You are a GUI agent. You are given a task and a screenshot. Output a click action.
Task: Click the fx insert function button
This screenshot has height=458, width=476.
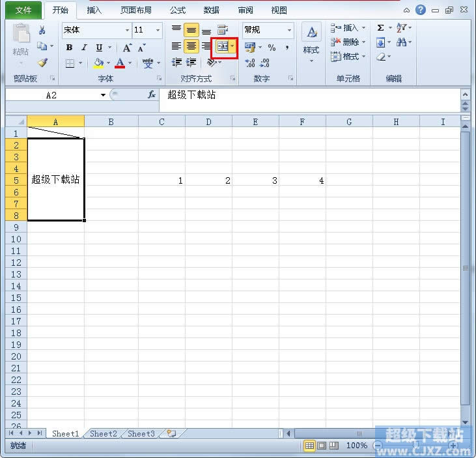coord(152,94)
